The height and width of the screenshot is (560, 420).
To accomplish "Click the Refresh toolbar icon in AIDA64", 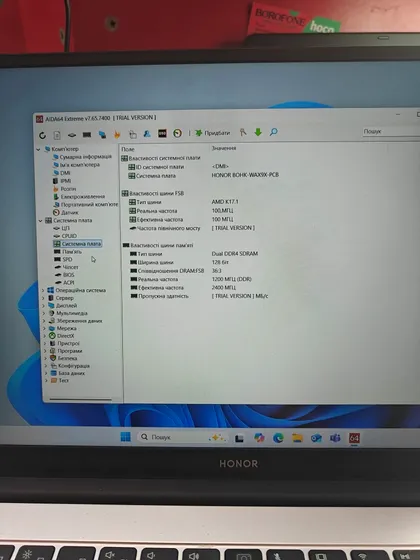I will (x=42, y=135).
